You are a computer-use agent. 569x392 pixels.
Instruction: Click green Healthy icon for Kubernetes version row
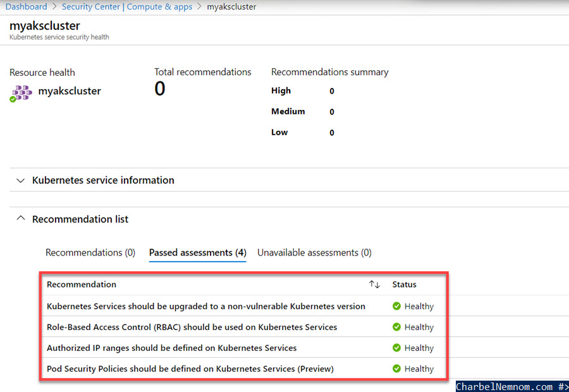[x=396, y=307]
